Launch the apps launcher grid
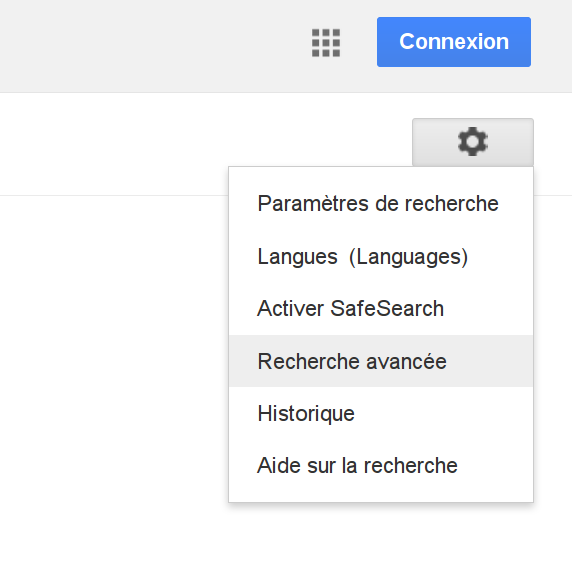This screenshot has height=582, width=572. 326,43
